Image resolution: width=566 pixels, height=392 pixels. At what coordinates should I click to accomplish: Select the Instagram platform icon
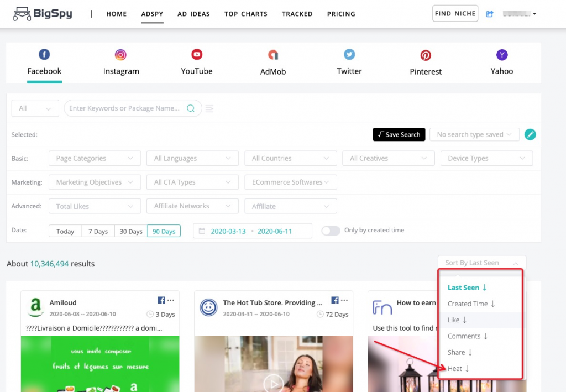coord(120,55)
